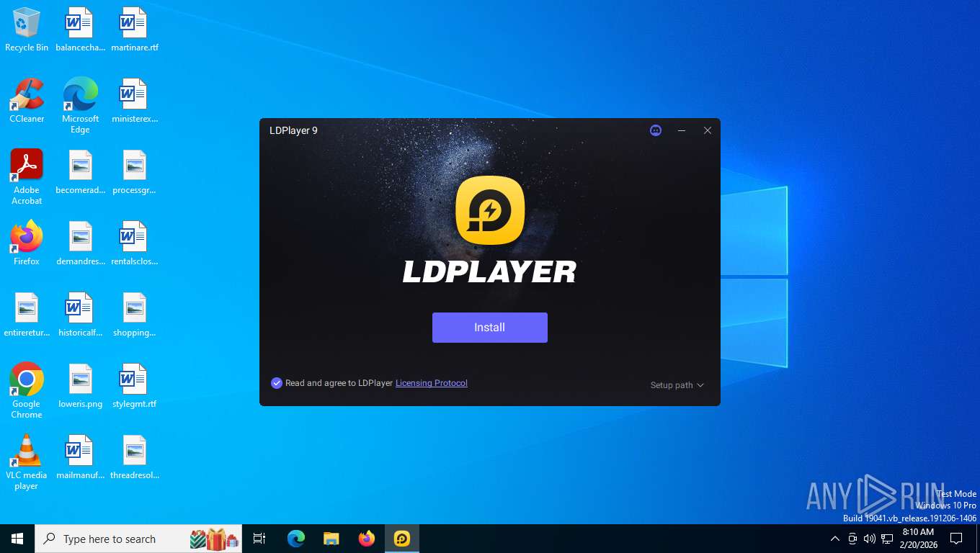Toggle the Read and agree checkbox

(277, 383)
